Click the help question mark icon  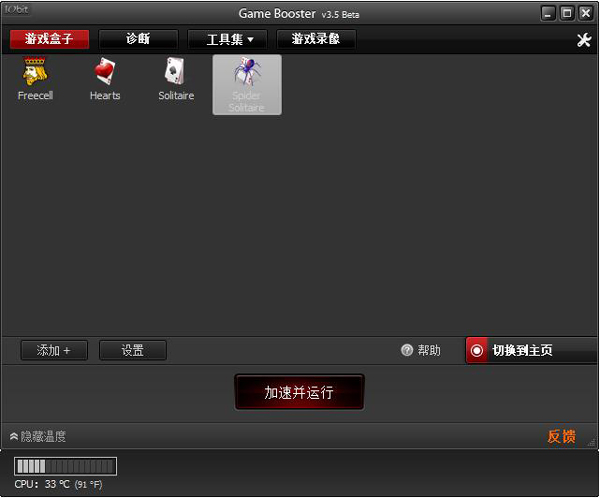(x=407, y=350)
